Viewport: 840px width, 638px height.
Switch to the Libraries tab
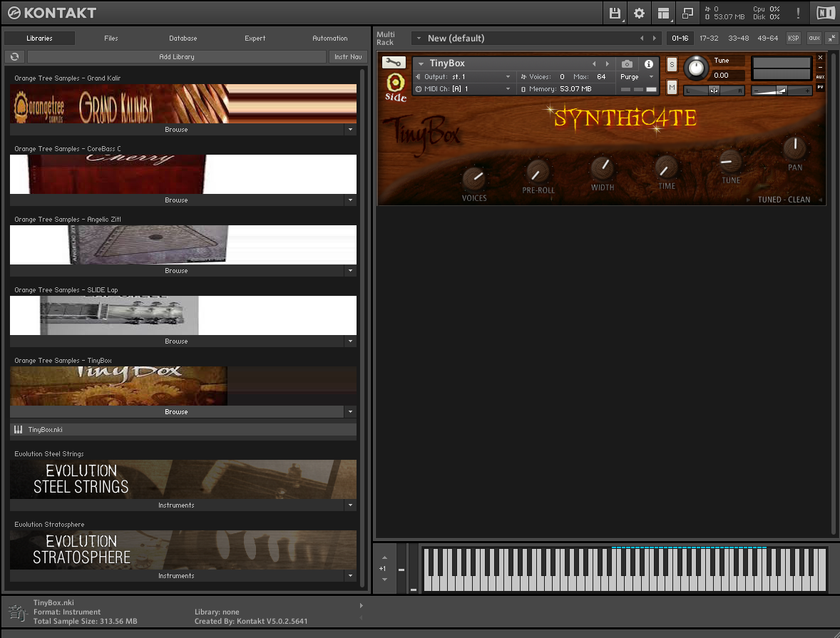click(x=40, y=38)
